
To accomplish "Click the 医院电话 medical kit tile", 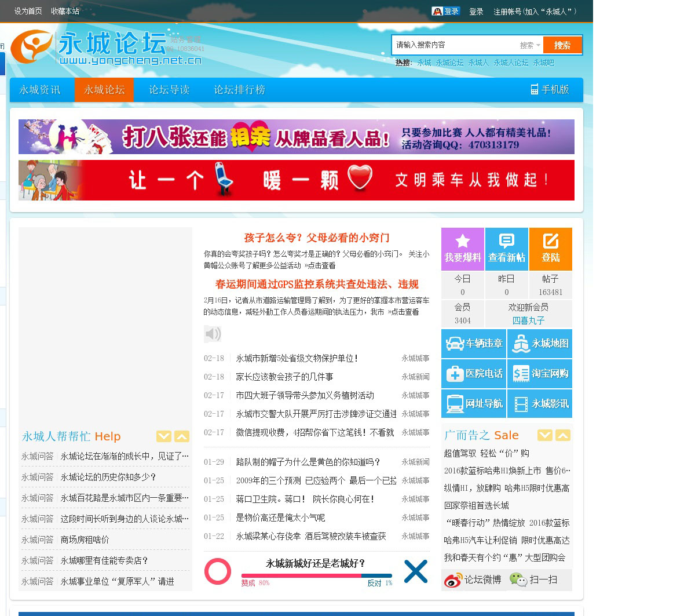I will coord(474,374).
